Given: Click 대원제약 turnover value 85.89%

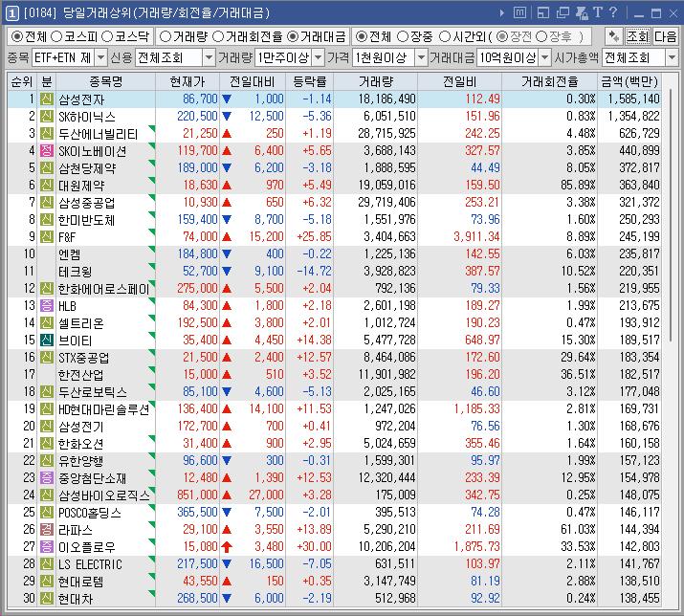Looking at the screenshot, I should 578,185.
